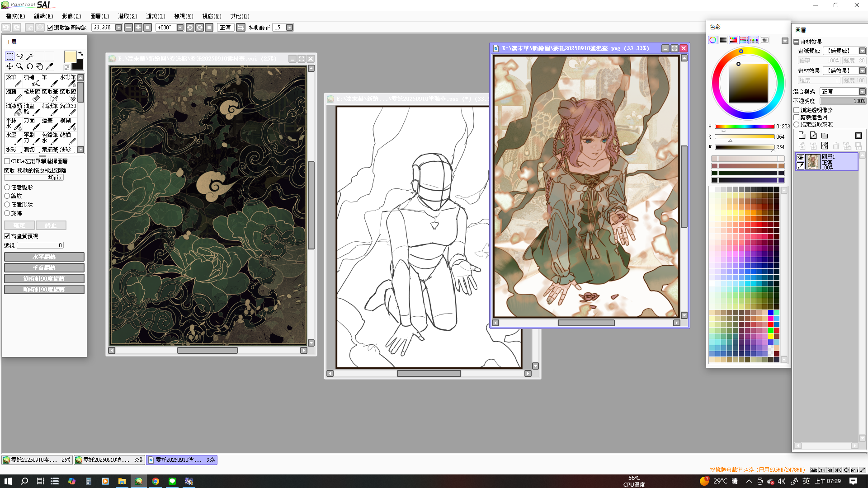Pick the 水彩筆 watercolor brush
The image size is (868, 488).
pyautogui.click(x=68, y=80)
